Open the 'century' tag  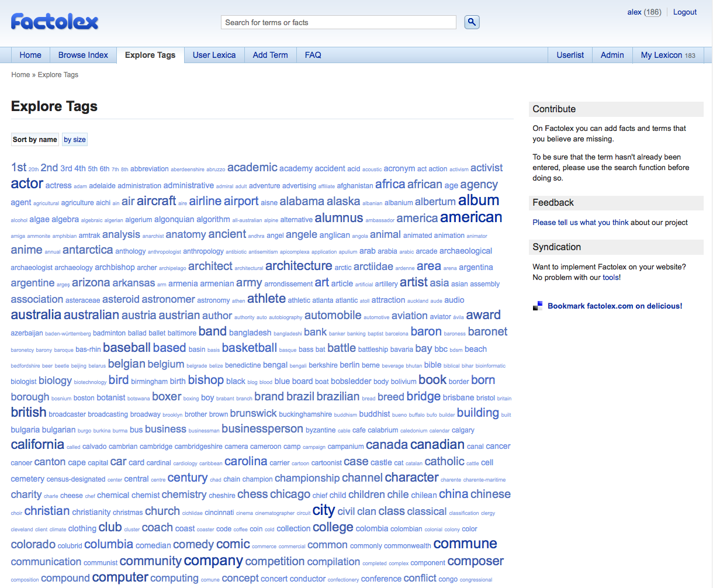tap(188, 478)
